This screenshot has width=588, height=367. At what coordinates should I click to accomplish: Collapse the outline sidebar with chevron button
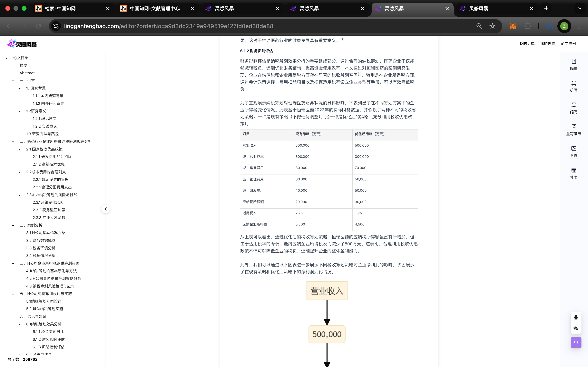click(x=105, y=209)
